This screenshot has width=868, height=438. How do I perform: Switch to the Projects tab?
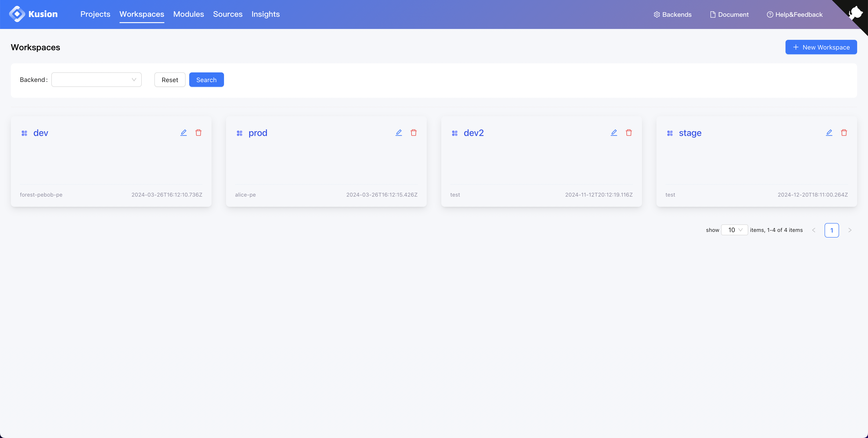pos(95,14)
